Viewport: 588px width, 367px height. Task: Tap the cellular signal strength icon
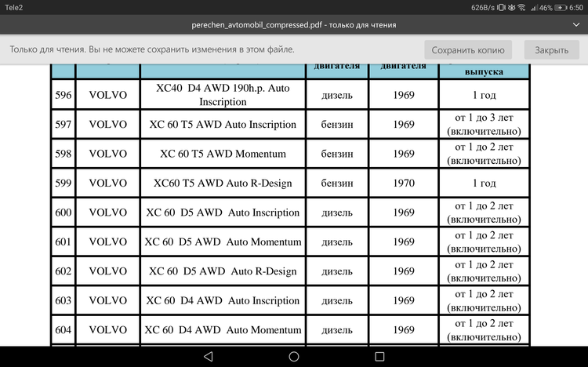coord(534,8)
